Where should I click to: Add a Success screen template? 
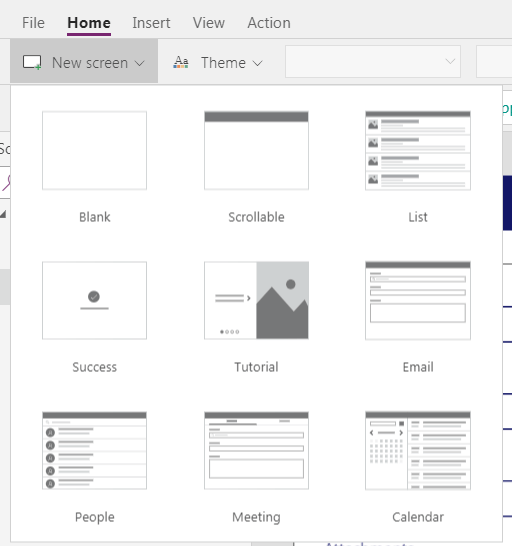[94, 300]
